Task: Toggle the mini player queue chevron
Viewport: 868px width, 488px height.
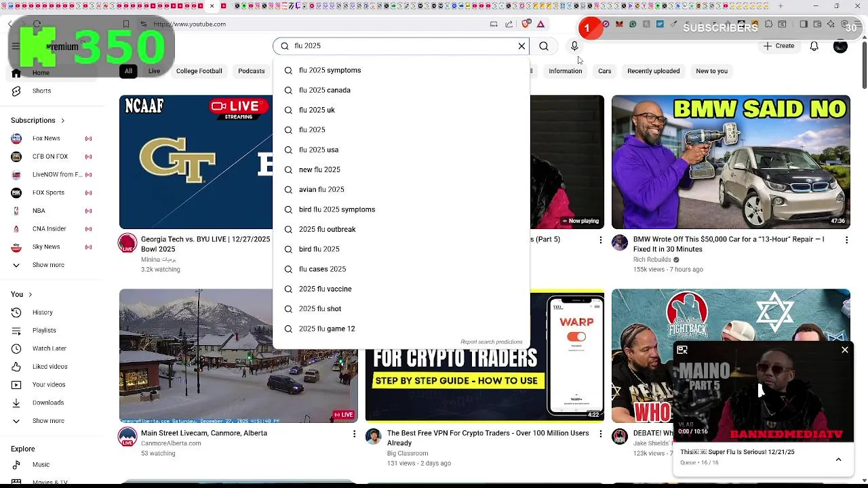Action: click(838, 460)
